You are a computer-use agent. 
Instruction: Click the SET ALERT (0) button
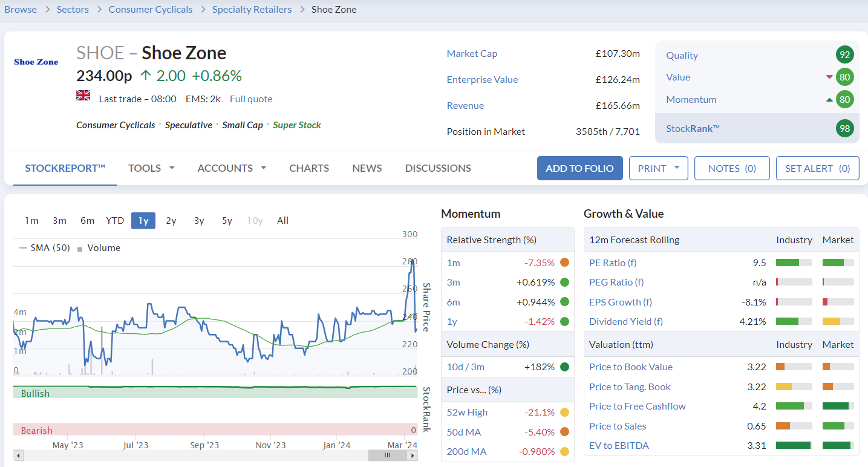[x=817, y=168]
